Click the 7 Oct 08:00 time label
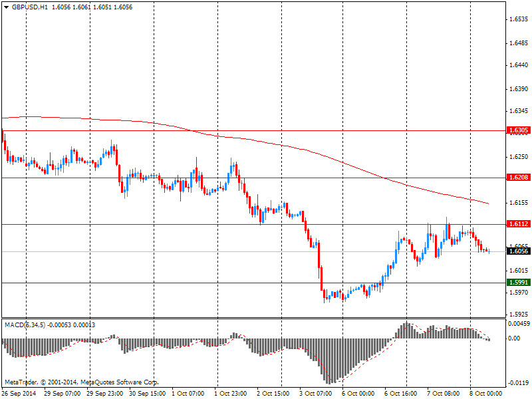Image resolution: width=532 pixels, height=399 pixels. click(443, 394)
